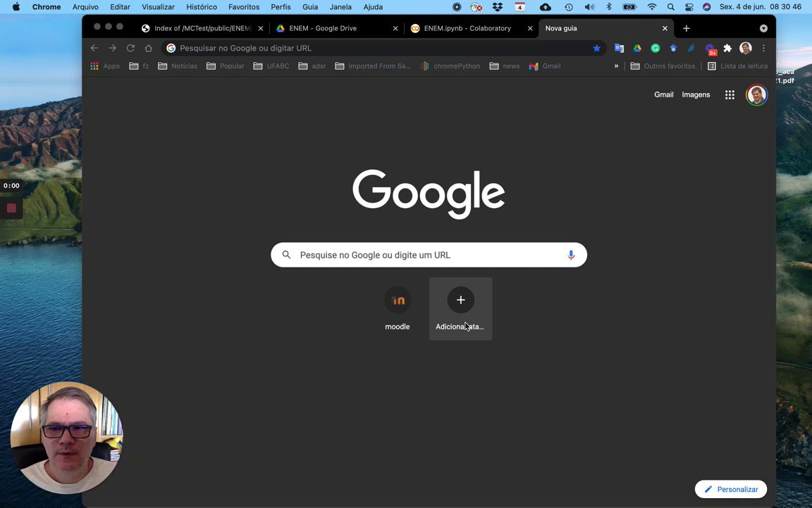Image resolution: width=812 pixels, height=508 pixels.
Task: Open the Apps bookmark shortcut
Action: pos(105,66)
